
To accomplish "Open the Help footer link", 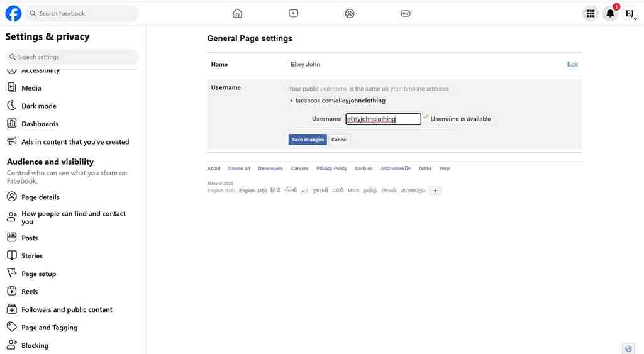I will 445,169.
